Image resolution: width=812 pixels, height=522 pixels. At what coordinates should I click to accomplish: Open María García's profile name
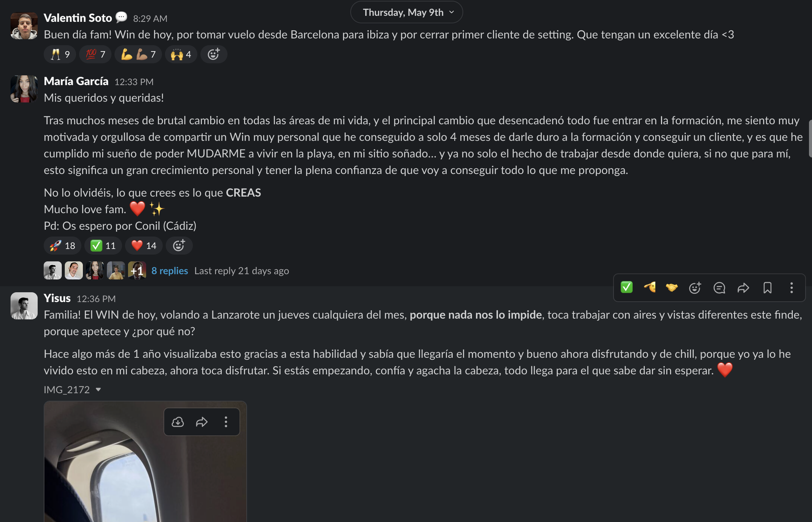76,81
